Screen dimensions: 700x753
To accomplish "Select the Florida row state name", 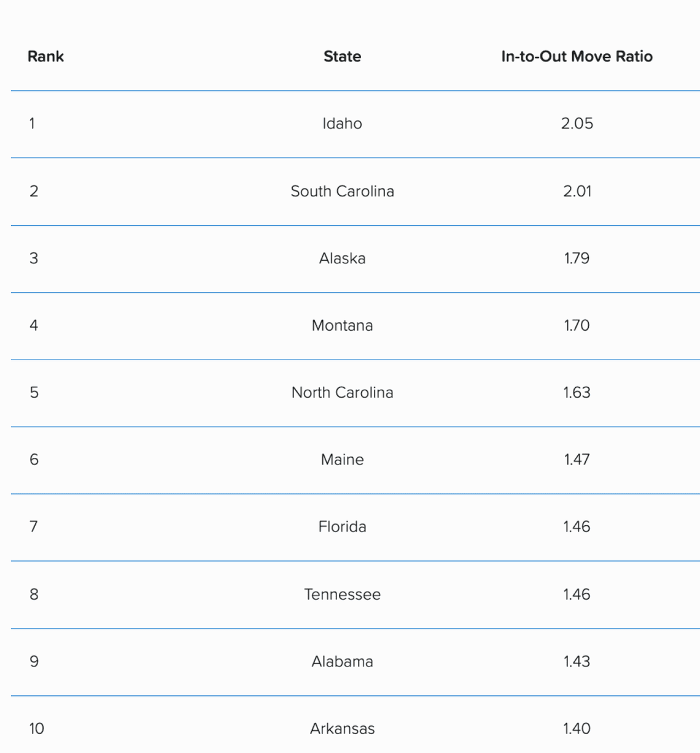I will pyautogui.click(x=342, y=527).
